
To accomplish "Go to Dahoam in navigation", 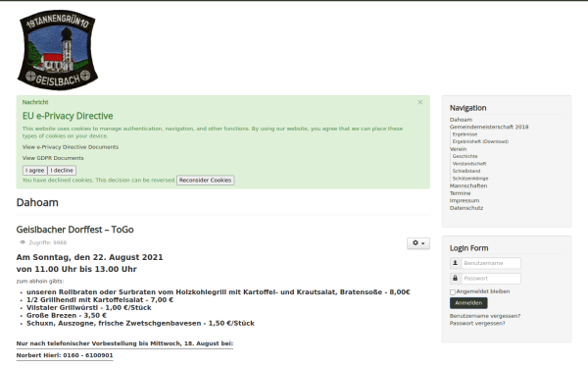I will pyautogui.click(x=461, y=120).
